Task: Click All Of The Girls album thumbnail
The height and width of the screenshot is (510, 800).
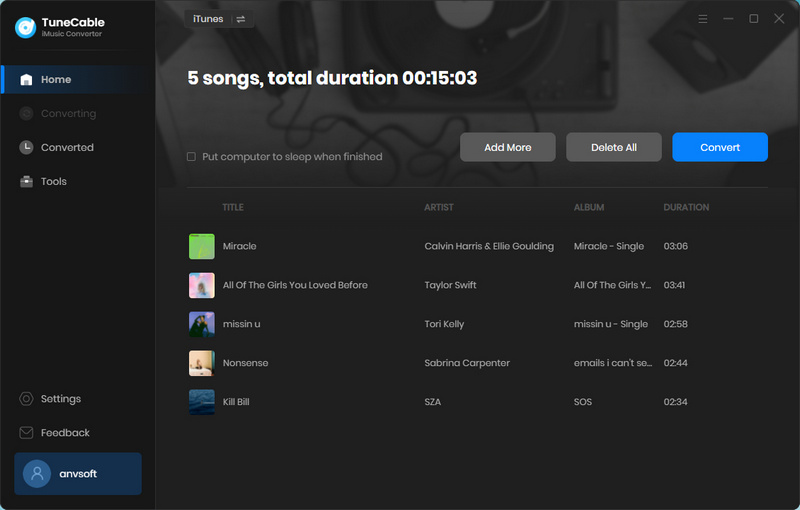Action: [202, 285]
